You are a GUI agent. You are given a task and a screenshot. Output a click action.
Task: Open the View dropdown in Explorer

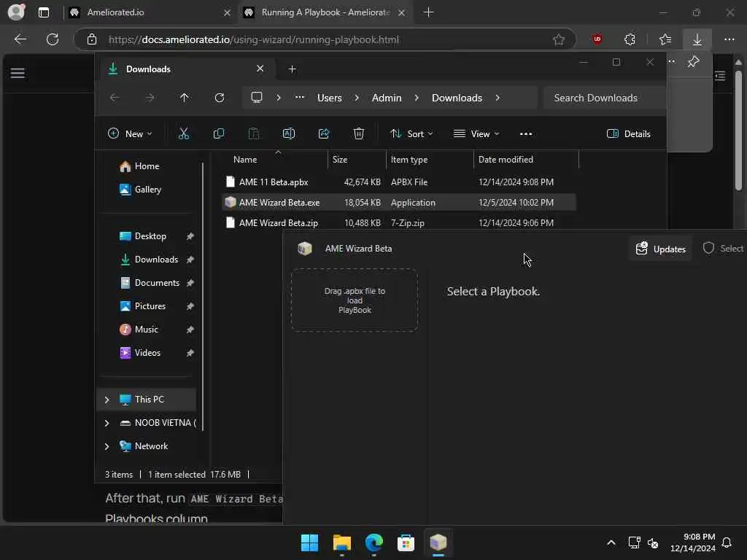pos(476,134)
